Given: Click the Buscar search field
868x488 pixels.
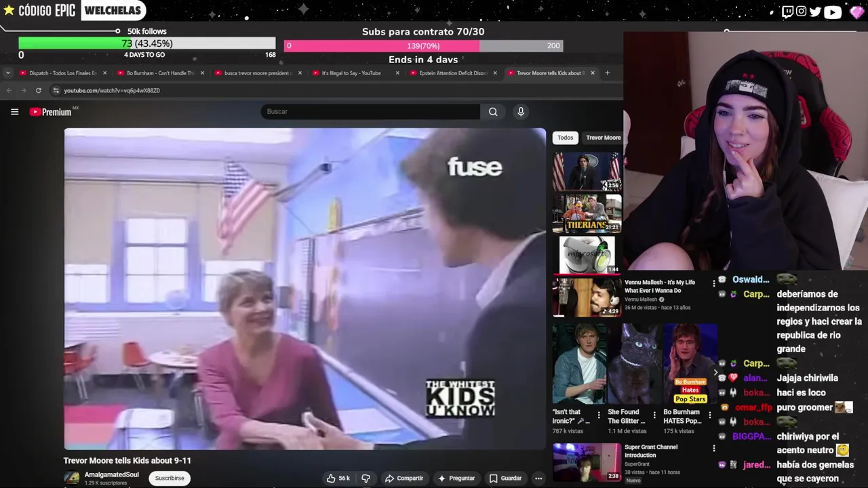Looking at the screenshot, I should tap(370, 112).
